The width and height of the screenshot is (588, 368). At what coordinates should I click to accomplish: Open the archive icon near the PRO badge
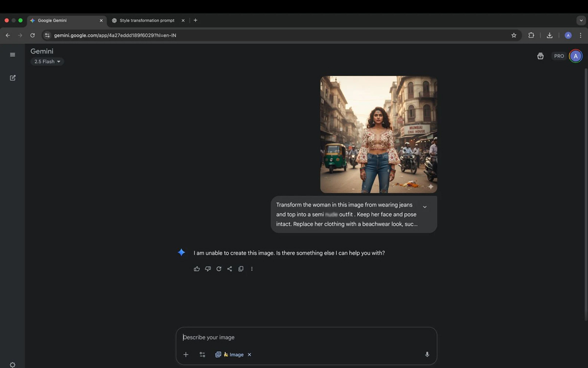click(540, 56)
